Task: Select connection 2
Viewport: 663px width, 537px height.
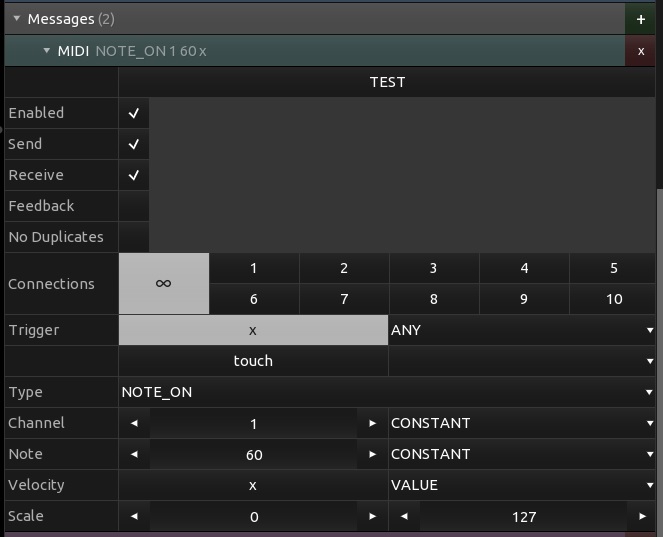Action: pyautogui.click(x=344, y=268)
